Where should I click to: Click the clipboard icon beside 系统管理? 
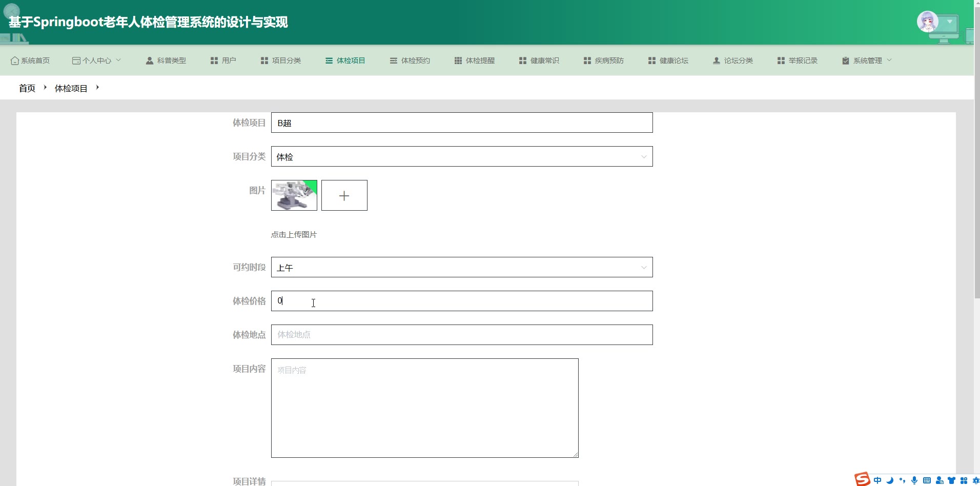pyautogui.click(x=846, y=60)
